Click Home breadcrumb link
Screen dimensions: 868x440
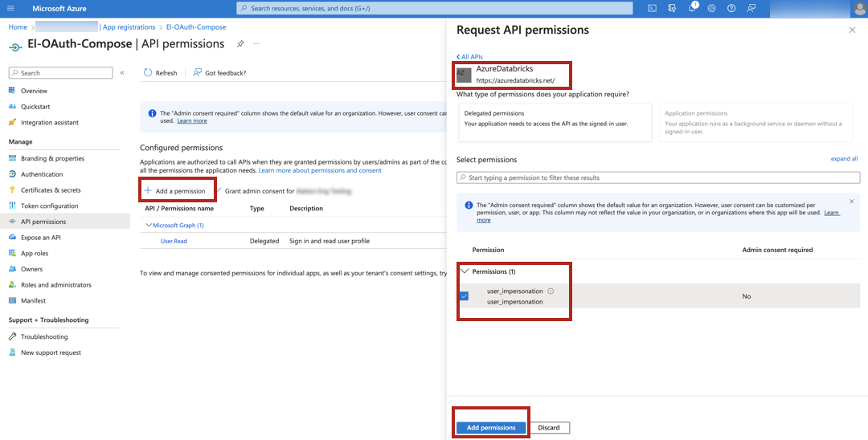click(x=18, y=26)
